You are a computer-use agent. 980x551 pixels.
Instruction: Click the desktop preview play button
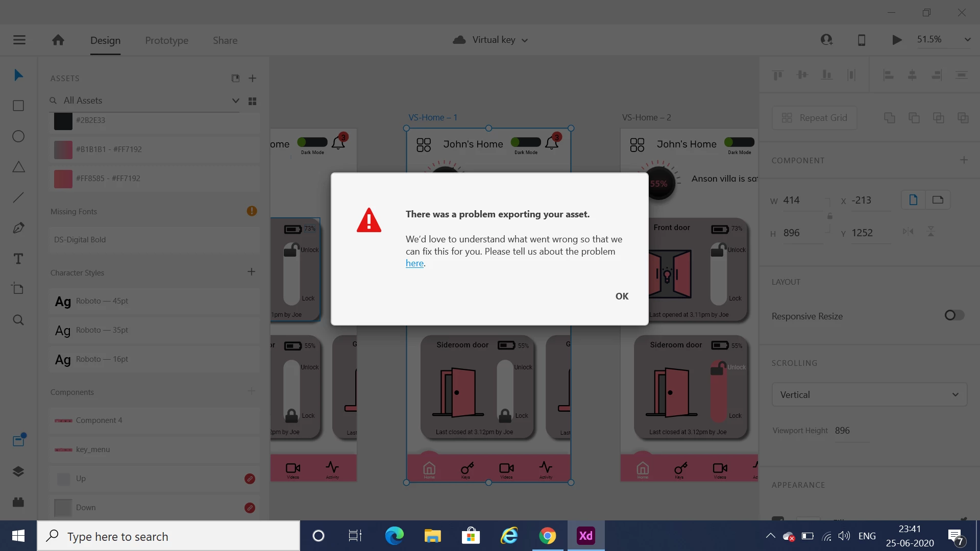[x=896, y=40]
